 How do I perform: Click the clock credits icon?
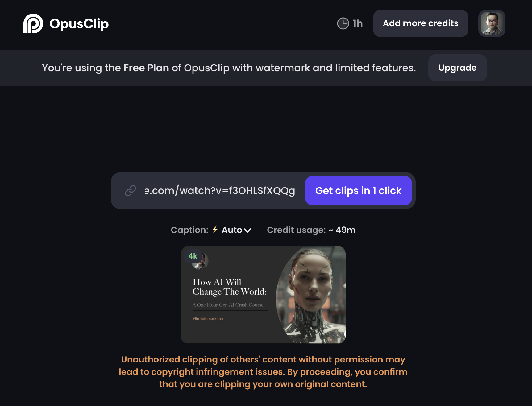click(343, 23)
